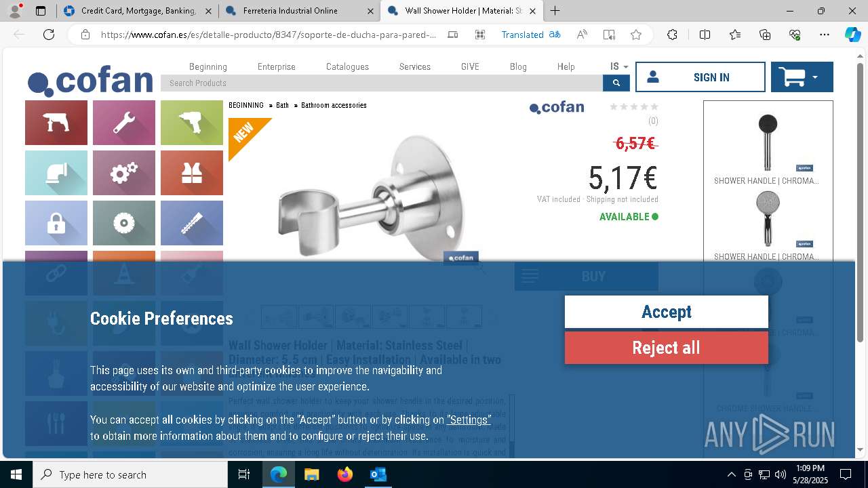Click the Translated language icon

[x=555, y=35]
